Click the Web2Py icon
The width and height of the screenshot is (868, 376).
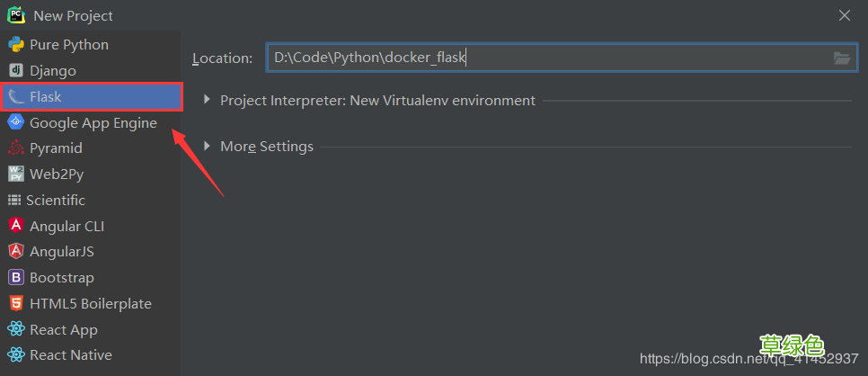click(x=15, y=175)
